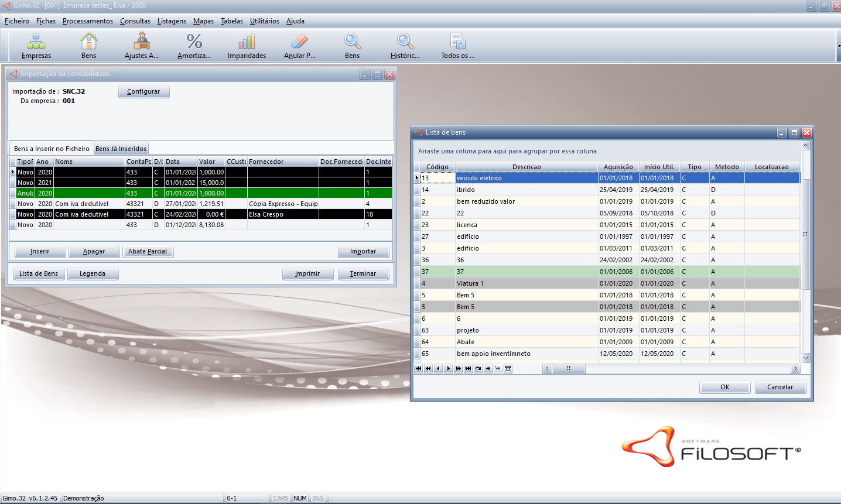Sort list by the Aquisição column header

point(618,167)
